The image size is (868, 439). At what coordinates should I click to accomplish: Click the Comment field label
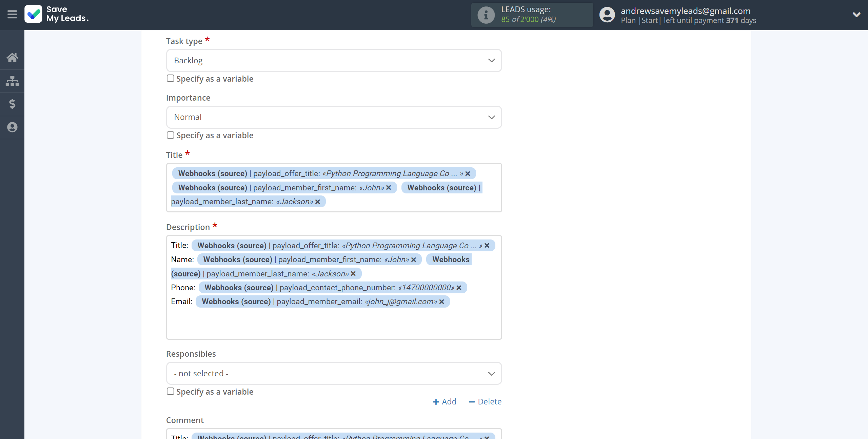click(185, 420)
